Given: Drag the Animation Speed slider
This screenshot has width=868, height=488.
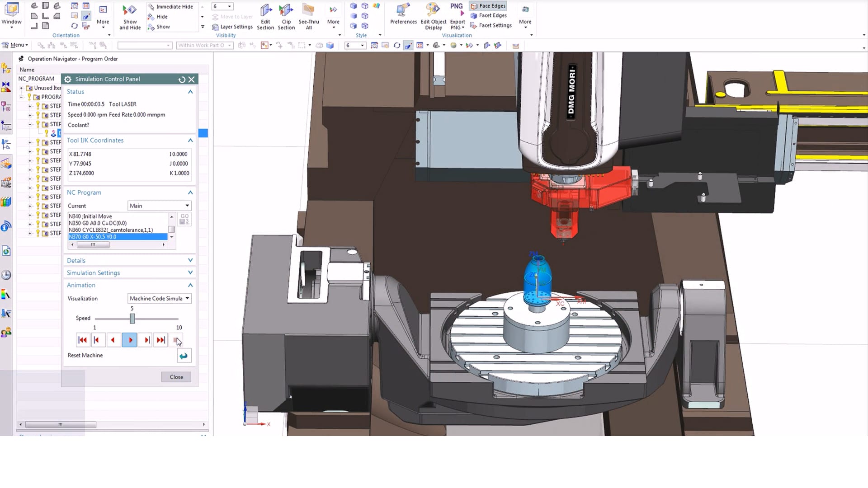Looking at the screenshot, I should click(x=132, y=318).
